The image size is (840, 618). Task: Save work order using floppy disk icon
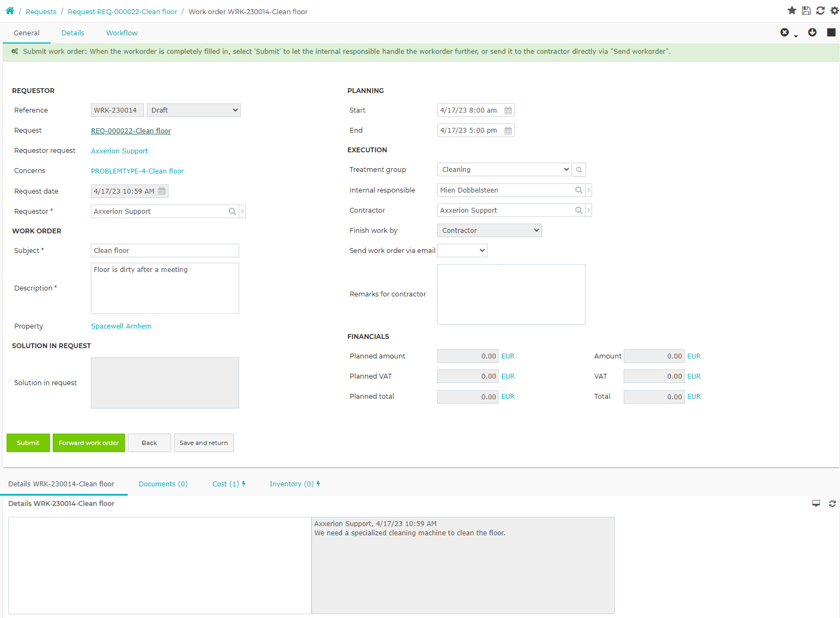tap(806, 10)
